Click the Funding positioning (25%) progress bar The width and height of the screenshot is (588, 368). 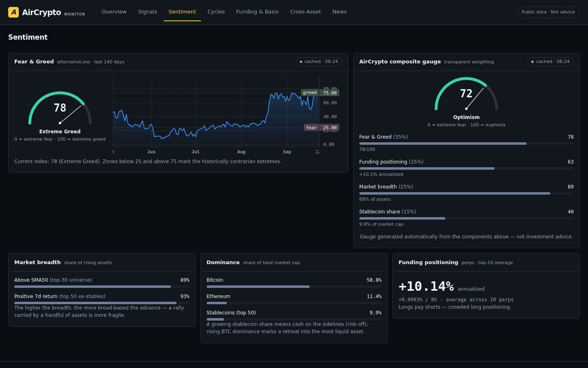point(466,168)
